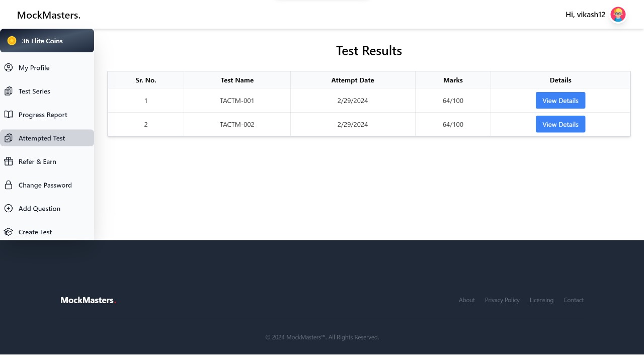Select Attempted Test in the sidebar
Screen dimensions: 644x362
pyautogui.click(x=47, y=138)
